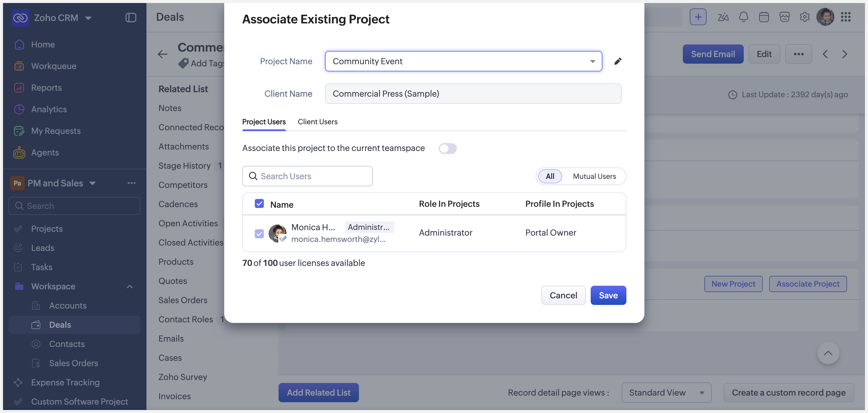Open the marketplace store icon
This screenshot has width=868, height=413.
[785, 17]
